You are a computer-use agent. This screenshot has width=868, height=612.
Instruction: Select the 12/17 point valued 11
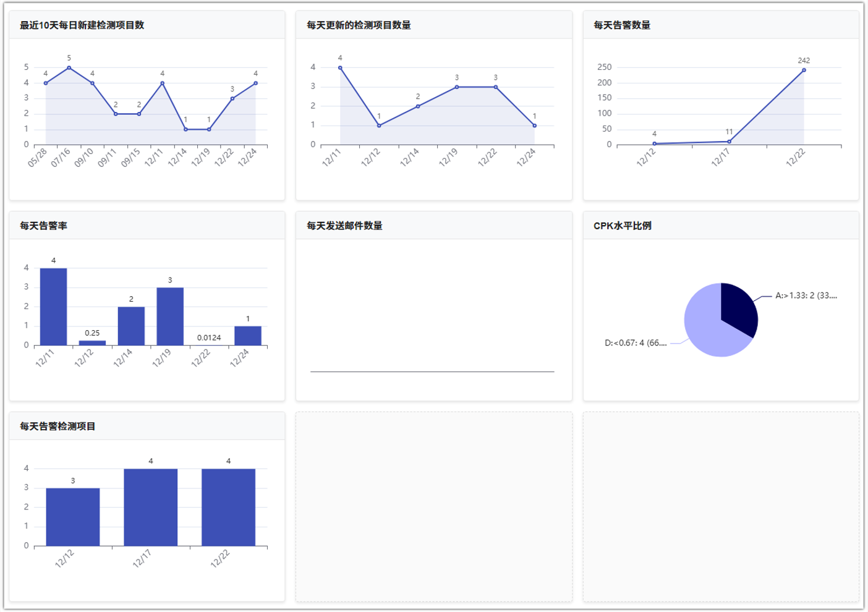pos(729,142)
